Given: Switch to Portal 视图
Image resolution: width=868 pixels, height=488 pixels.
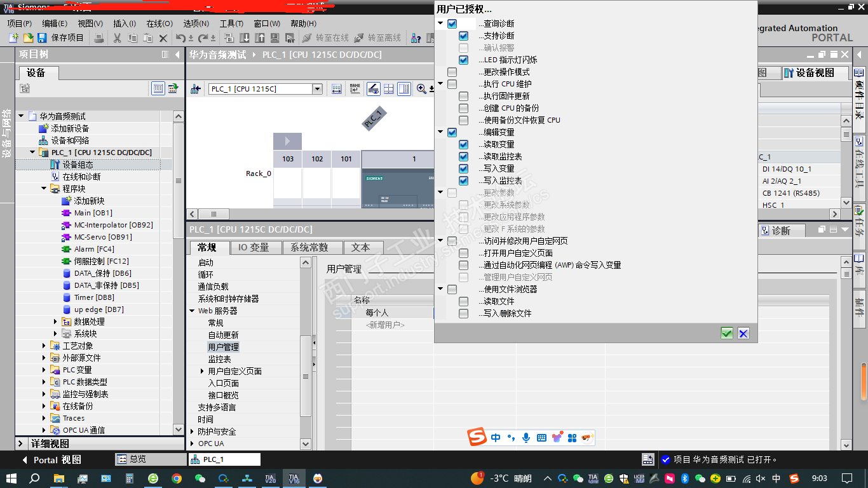Looking at the screenshot, I should (x=51, y=459).
